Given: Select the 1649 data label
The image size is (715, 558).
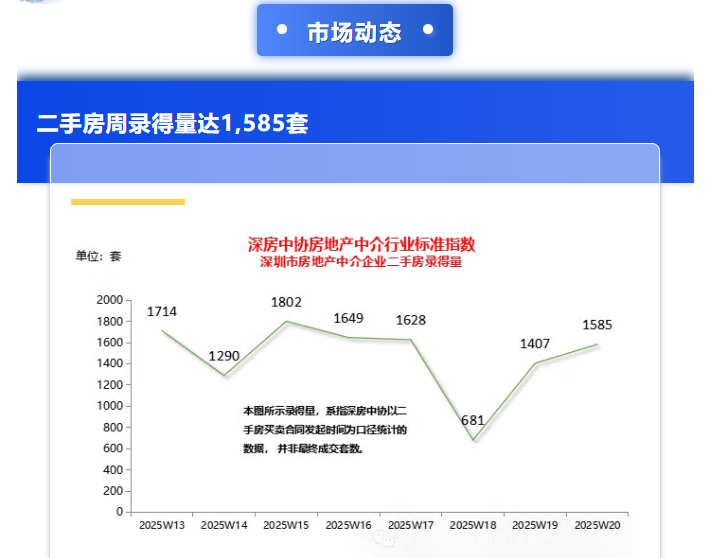Looking at the screenshot, I should click(x=348, y=319).
